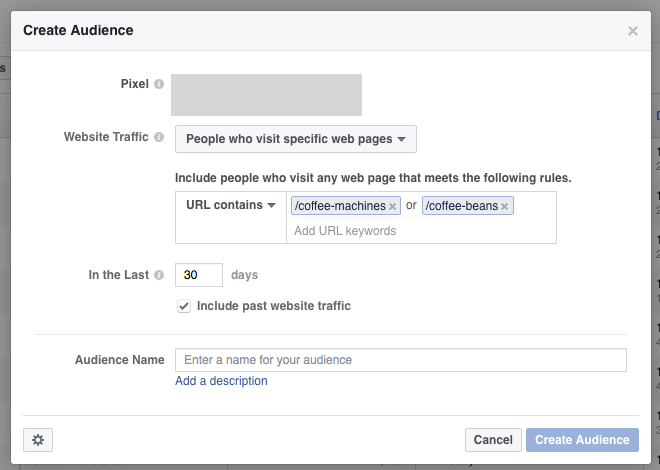
Task: Click the info icon next to Pixel
Action: point(159,84)
